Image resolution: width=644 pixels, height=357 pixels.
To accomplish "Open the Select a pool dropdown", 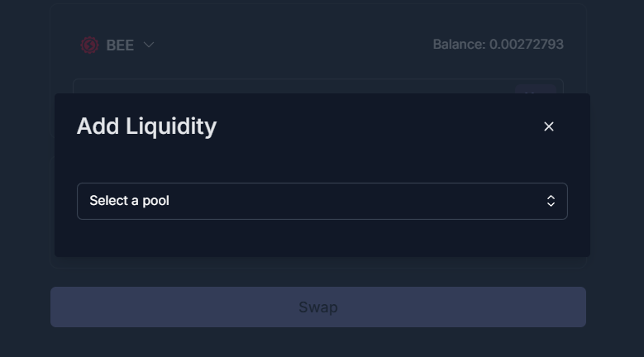I will [x=322, y=201].
